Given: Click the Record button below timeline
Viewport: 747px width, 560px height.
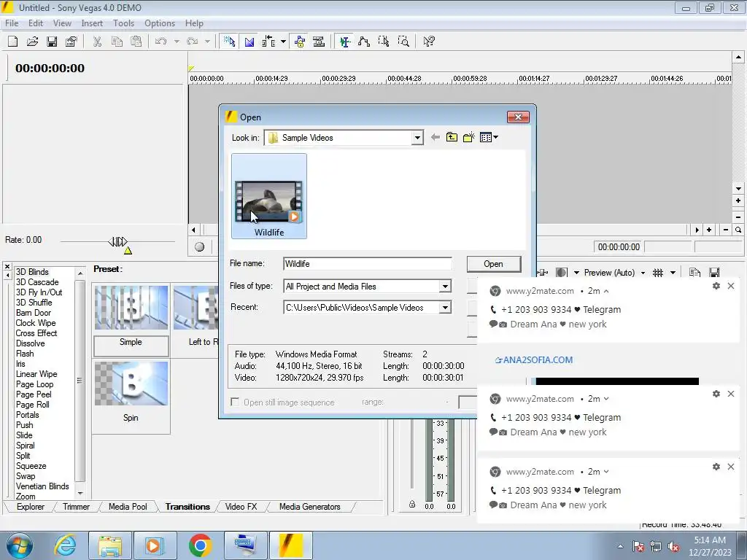Looking at the screenshot, I should click(x=200, y=246).
